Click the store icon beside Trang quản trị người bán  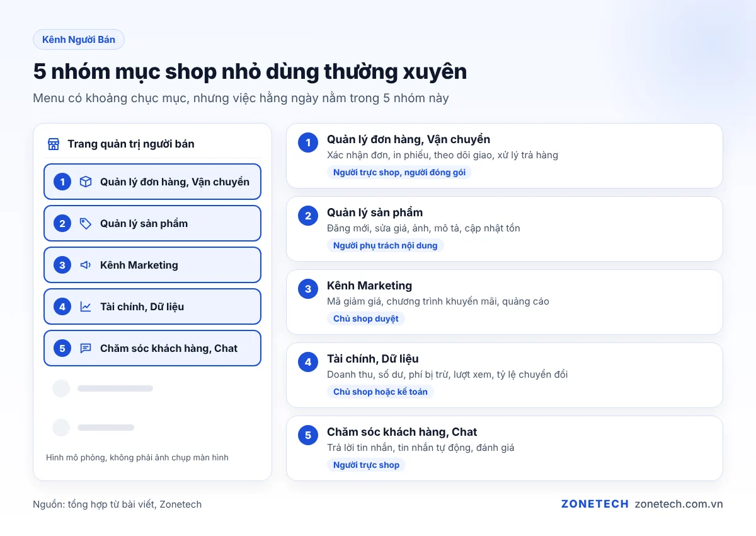coord(54,144)
